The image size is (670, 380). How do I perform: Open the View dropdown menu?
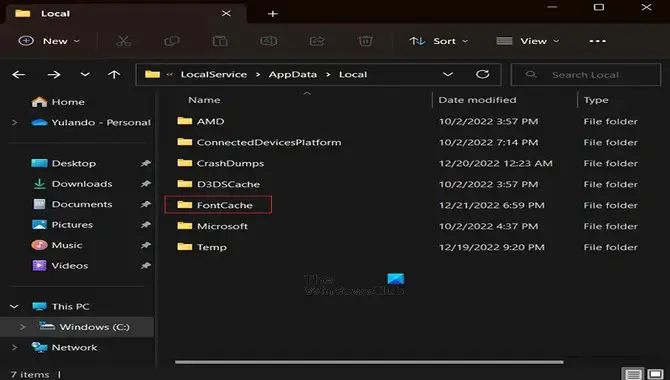[528, 41]
